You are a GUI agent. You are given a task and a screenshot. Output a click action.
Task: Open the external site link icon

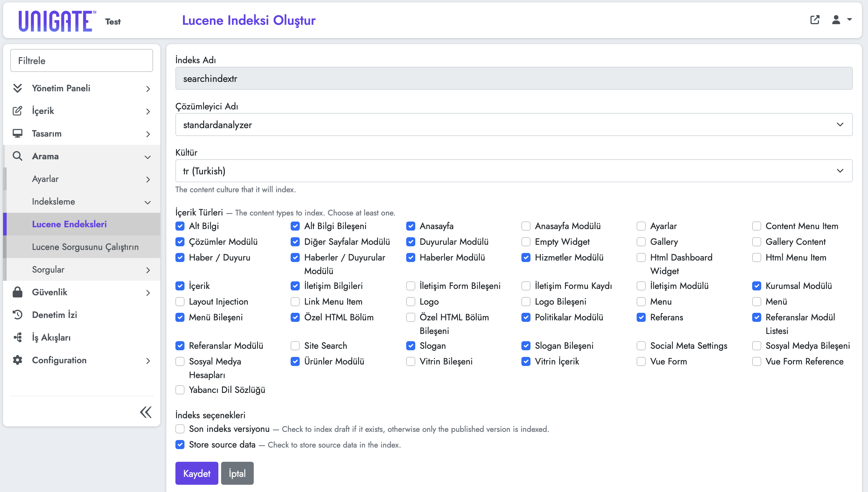pyautogui.click(x=815, y=20)
